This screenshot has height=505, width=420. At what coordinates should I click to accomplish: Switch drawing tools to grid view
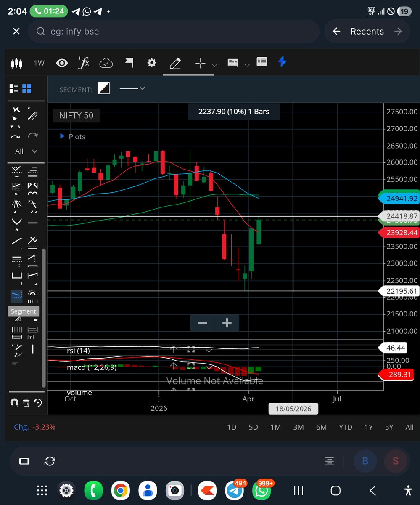[27, 88]
